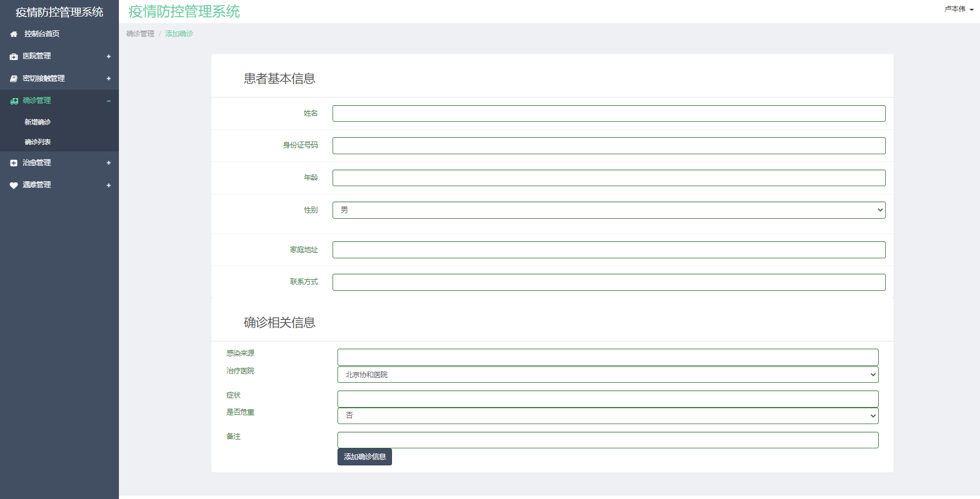The height and width of the screenshot is (499, 980).
Task: Focus the 备注 input field
Action: pyautogui.click(x=608, y=440)
